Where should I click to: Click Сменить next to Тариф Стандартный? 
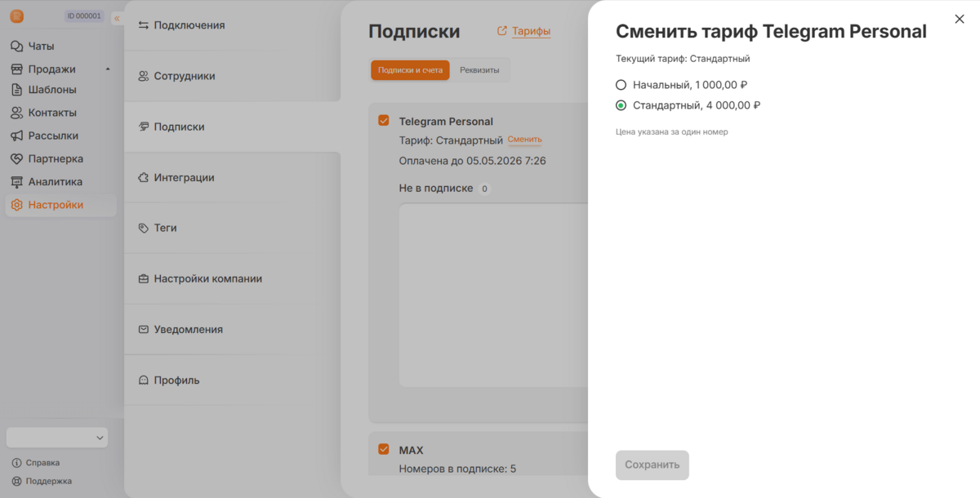tap(524, 139)
